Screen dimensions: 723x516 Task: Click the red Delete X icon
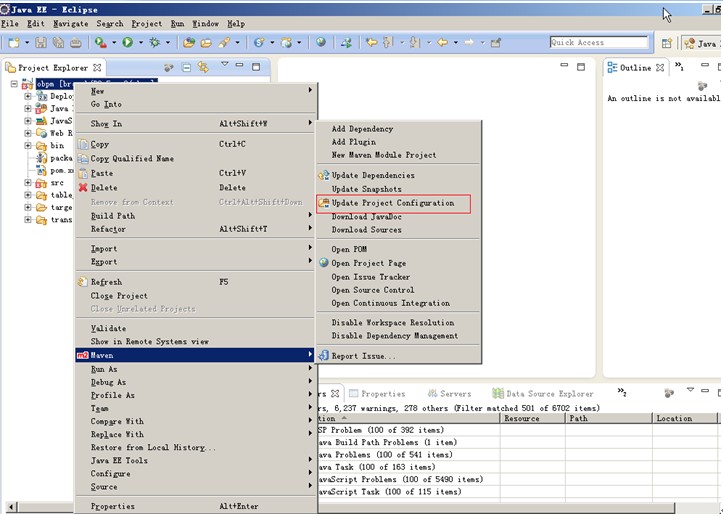tap(83, 187)
